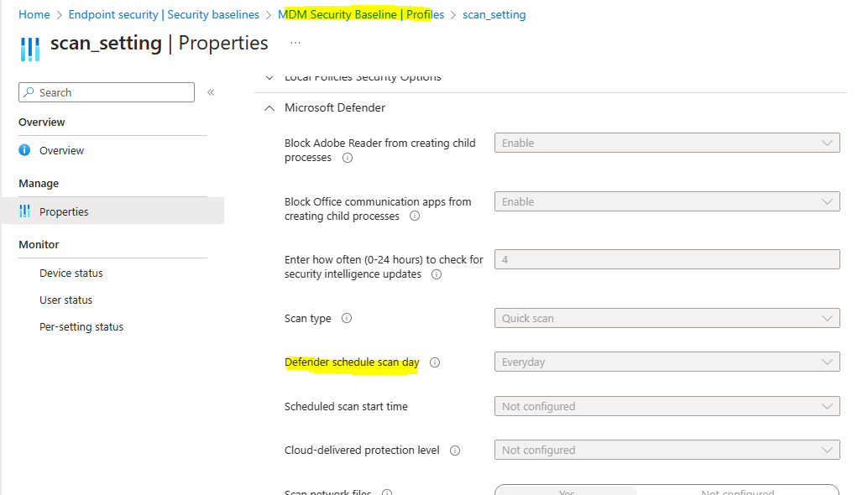Click security intelligence update hours field
Screen dimensions: 868x495
[667, 259]
